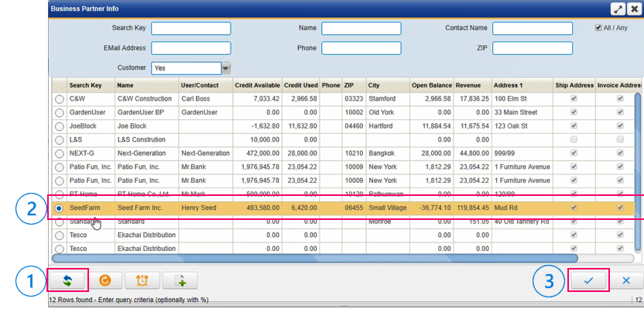The image size is (644, 309).
Task: Click the 'L&S Constrution' name cell
Action: tap(146, 139)
